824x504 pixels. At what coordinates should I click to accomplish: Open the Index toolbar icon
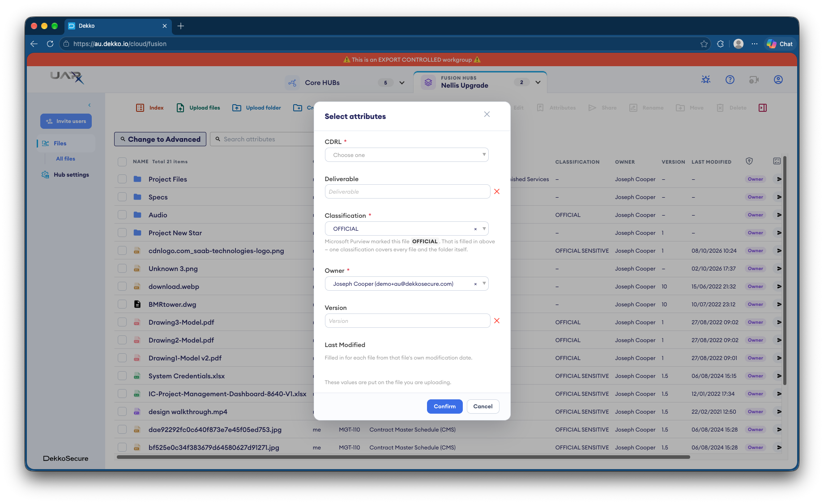[x=140, y=108]
